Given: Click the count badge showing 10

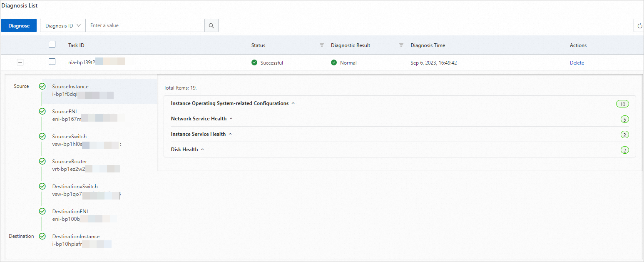Looking at the screenshot, I should click(622, 104).
